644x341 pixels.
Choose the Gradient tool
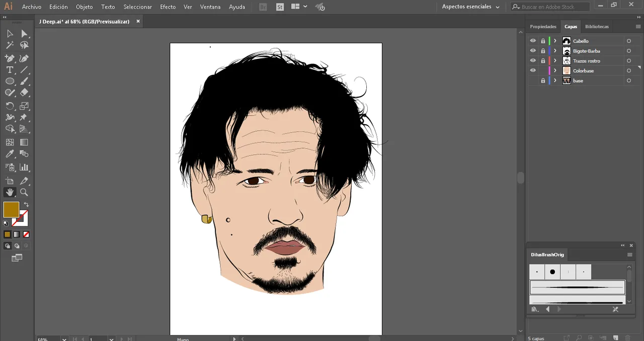click(x=24, y=142)
